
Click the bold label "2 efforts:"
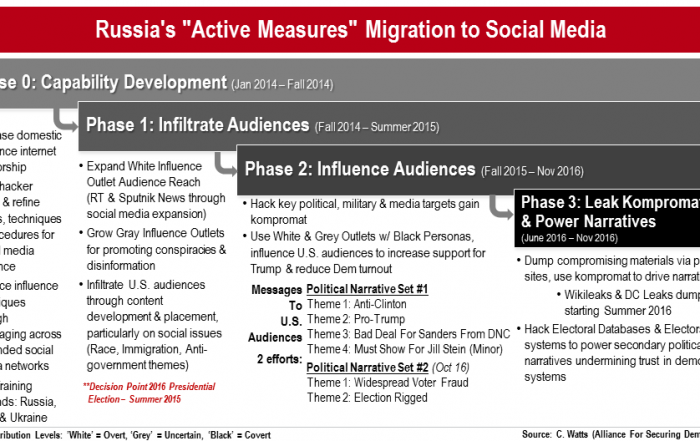click(280, 359)
